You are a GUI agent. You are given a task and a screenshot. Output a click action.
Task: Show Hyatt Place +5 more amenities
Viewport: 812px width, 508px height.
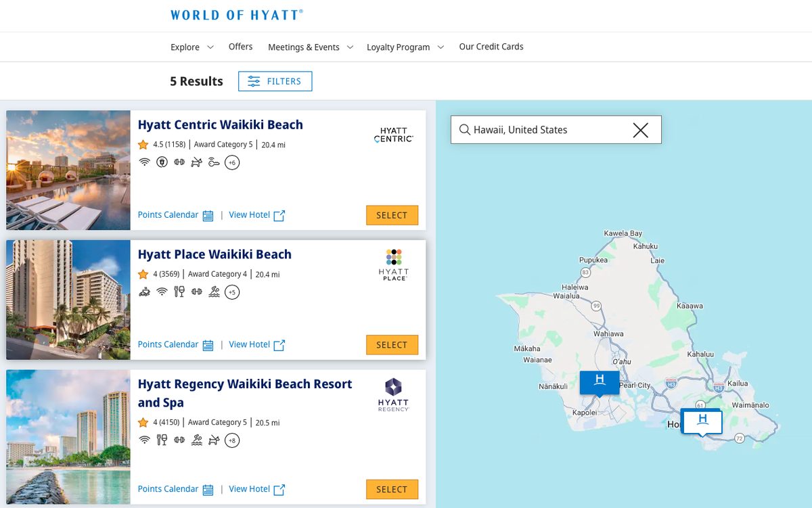pos(232,292)
